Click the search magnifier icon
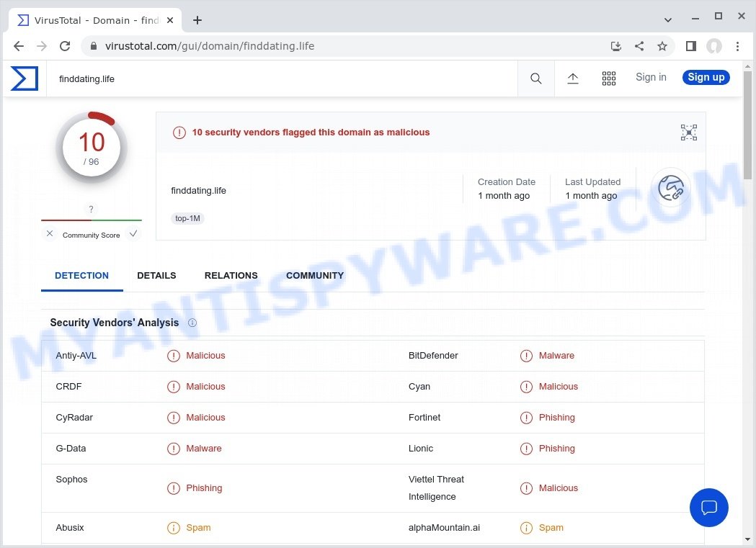756x548 pixels. [x=535, y=78]
